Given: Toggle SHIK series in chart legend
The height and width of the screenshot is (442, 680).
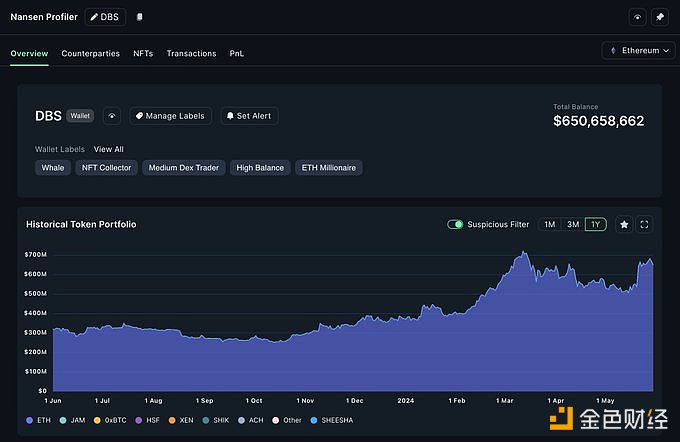Looking at the screenshot, I should point(216,420).
